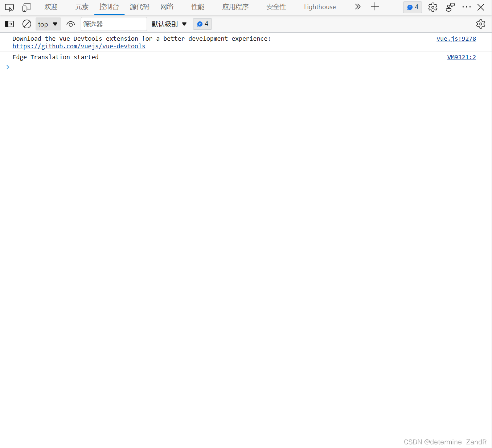Activate the inspect element picker icon
Image resolution: width=492 pixels, height=448 pixels.
point(9,7)
